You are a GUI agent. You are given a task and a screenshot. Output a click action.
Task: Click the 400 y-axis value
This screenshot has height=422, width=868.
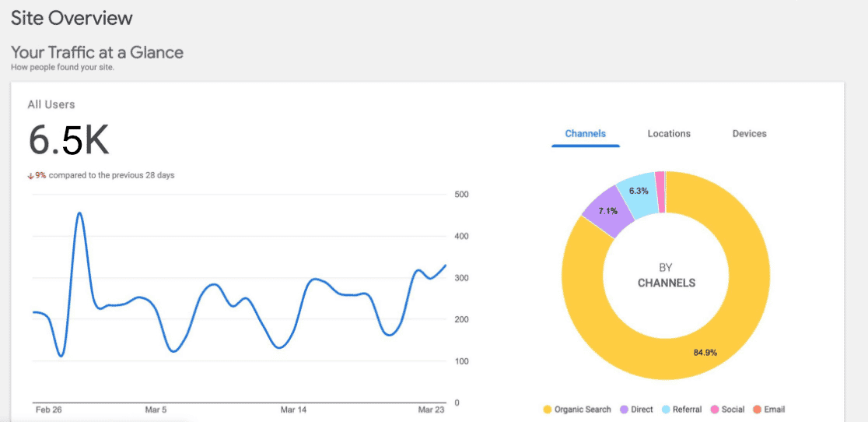tap(462, 237)
